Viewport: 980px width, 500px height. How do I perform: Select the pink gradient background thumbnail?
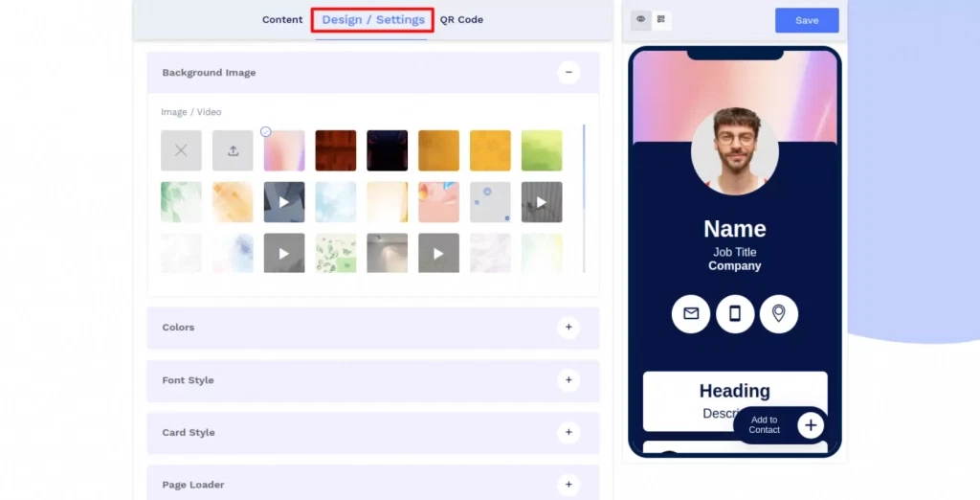284,150
